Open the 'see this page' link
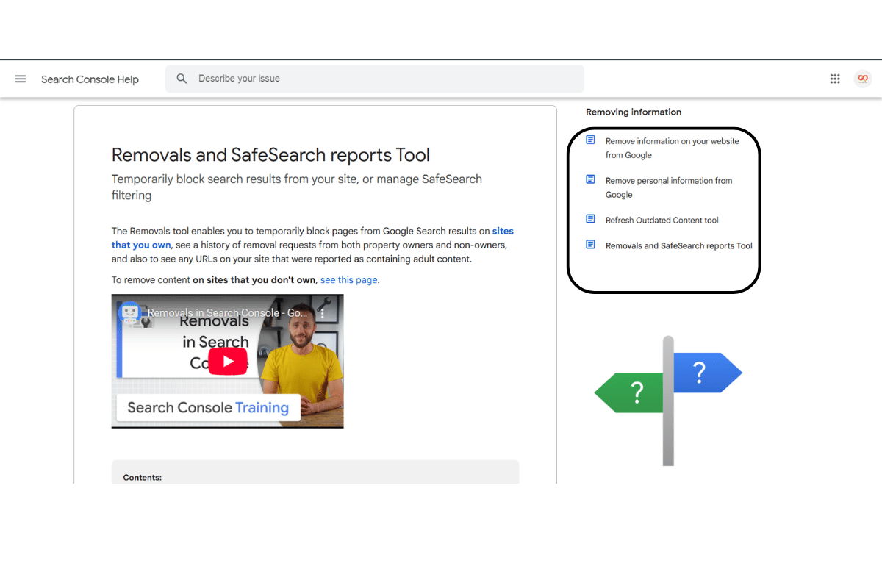882x588 pixels. tap(348, 280)
